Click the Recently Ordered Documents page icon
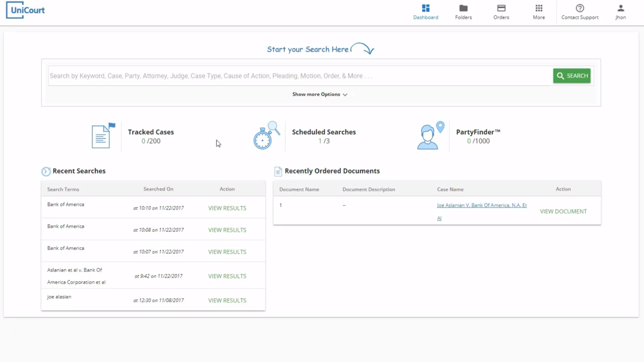Screen dimensions: 644x362 pyautogui.click(x=278, y=171)
